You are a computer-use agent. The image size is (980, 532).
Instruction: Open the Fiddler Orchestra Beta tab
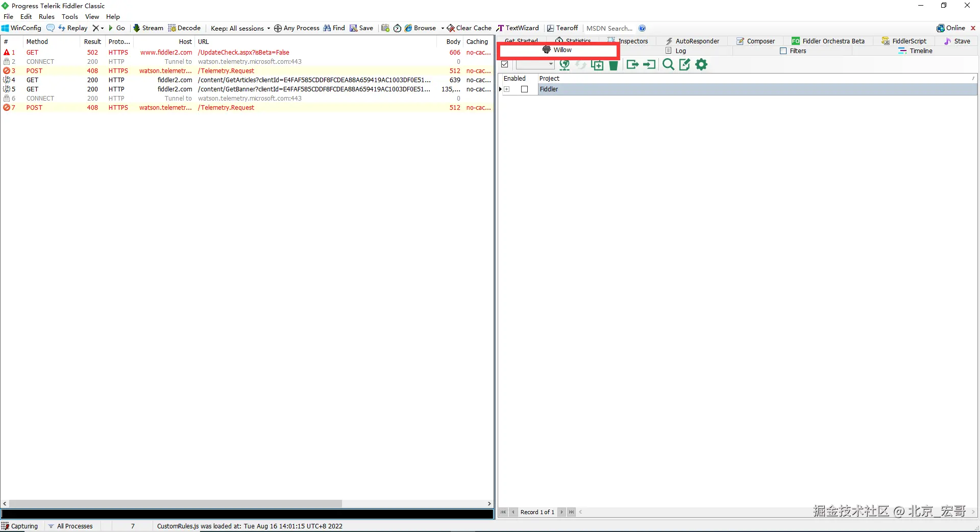pos(828,41)
